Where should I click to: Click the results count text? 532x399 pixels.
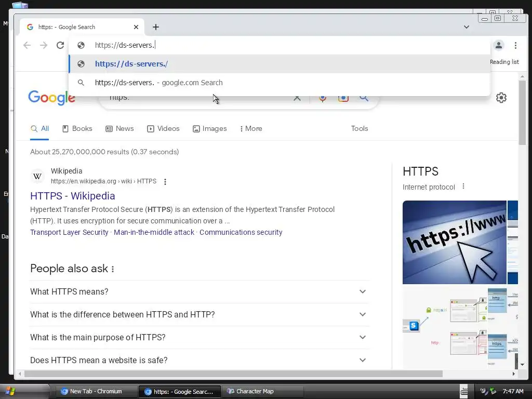coord(104,152)
